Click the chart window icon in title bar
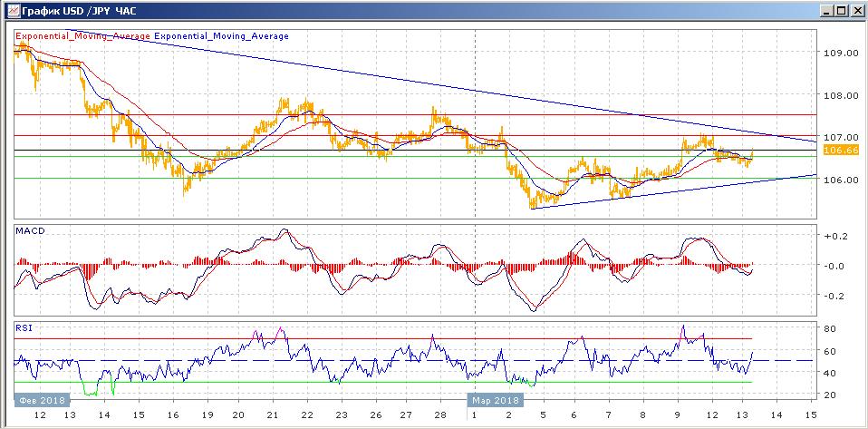The height and width of the screenshot is (429, 868). click(11, 10)
